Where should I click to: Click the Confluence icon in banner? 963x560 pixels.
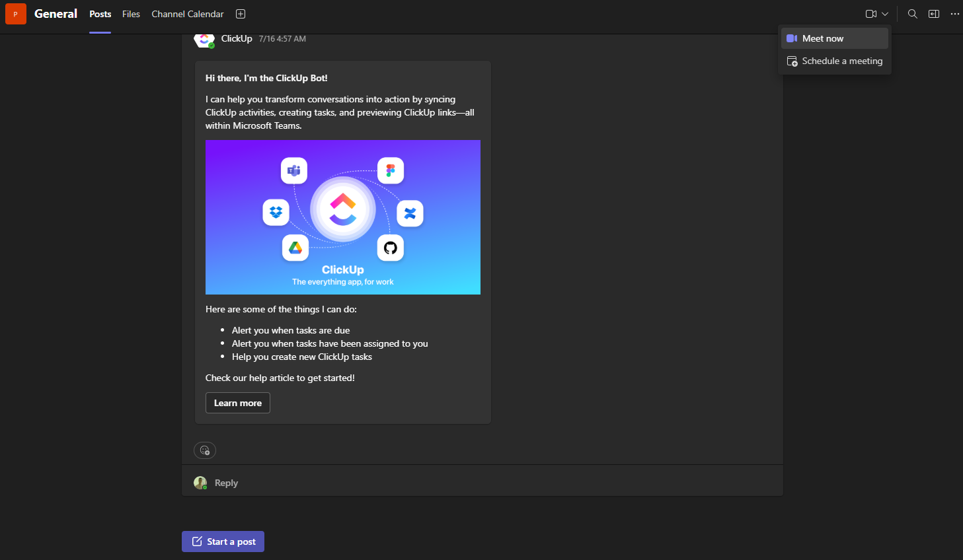[410, 213]
